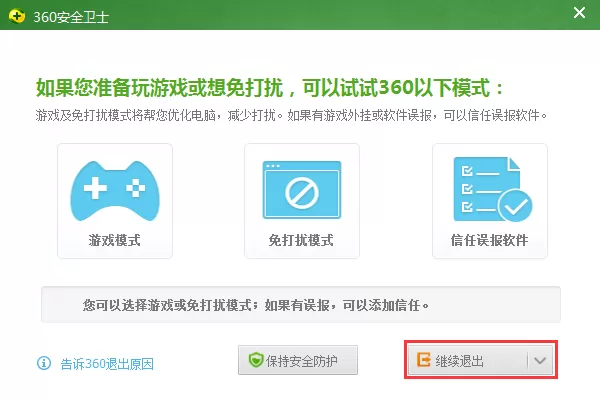Select the 游戏模式 game controller card

(115, 201)
